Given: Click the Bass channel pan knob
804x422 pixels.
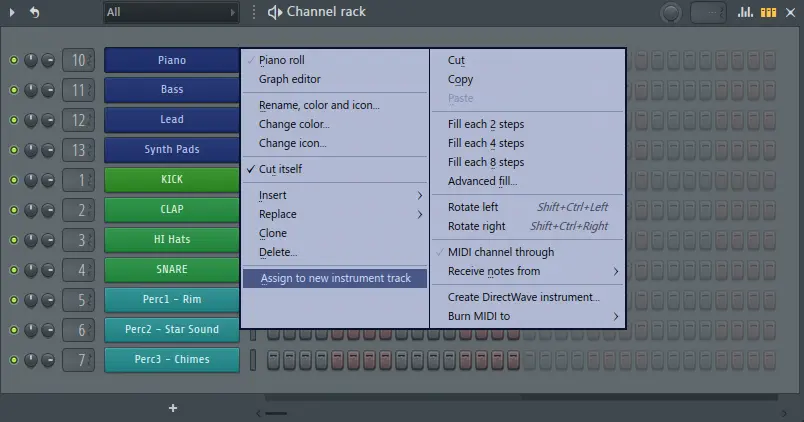Looking at the screenshot, I should [x=31, y=90].
